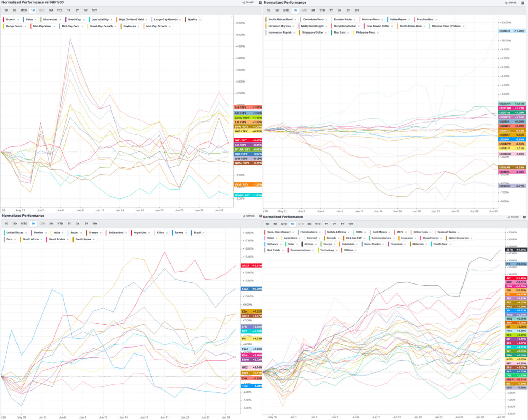Screen dimensions: 528x420
Task: Remove the Hedge Funds chip
Action: [x=25, y=26]
